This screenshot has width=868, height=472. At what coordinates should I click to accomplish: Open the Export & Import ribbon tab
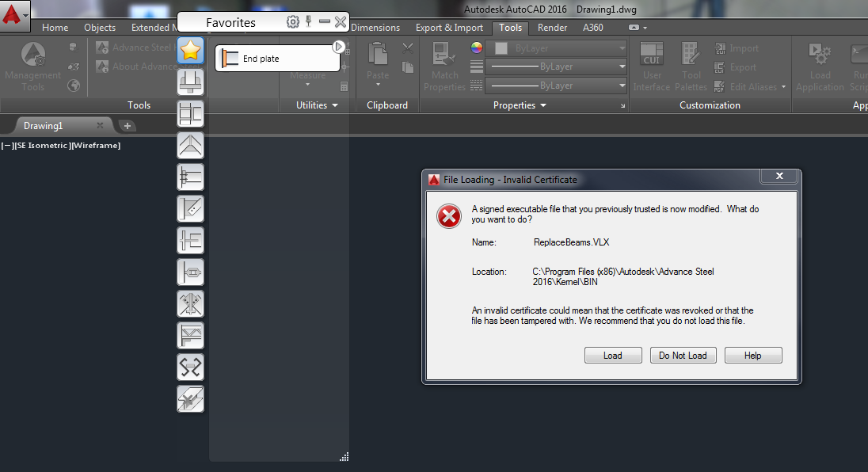click(x=449, y=28)
